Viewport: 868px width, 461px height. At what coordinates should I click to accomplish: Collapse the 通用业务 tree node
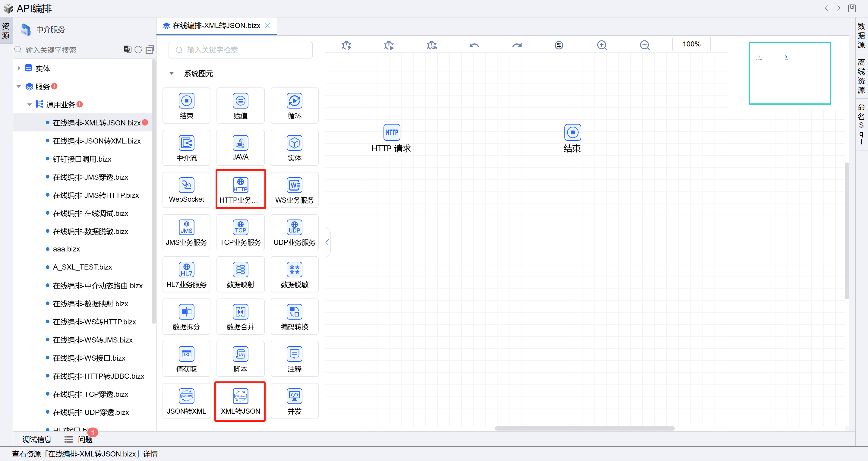[x=29, y=105]
